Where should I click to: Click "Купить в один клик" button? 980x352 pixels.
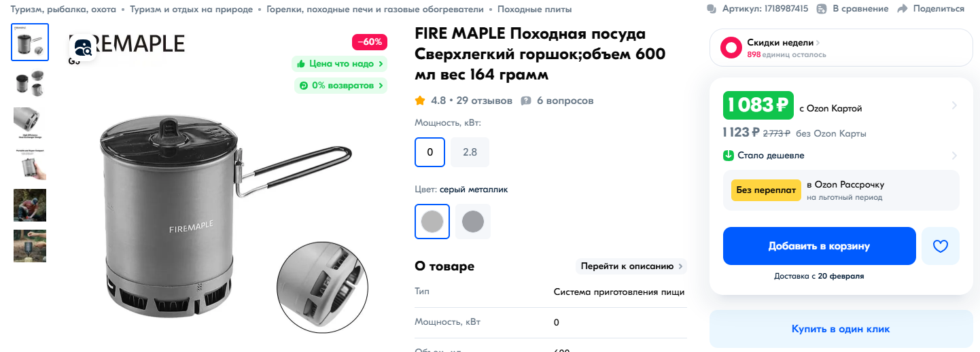click(x=841, y=329)
